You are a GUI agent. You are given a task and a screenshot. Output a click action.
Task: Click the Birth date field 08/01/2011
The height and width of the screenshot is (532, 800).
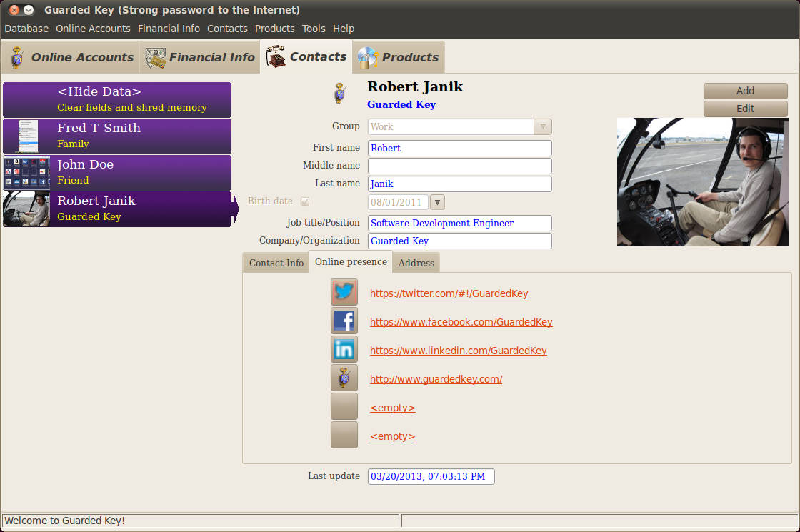point(398,202)
